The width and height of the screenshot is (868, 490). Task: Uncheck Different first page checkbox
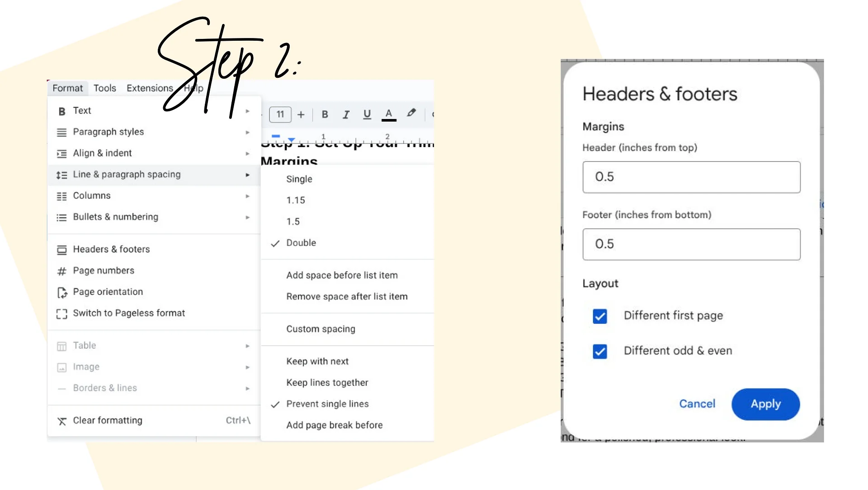tap(600, 316)
